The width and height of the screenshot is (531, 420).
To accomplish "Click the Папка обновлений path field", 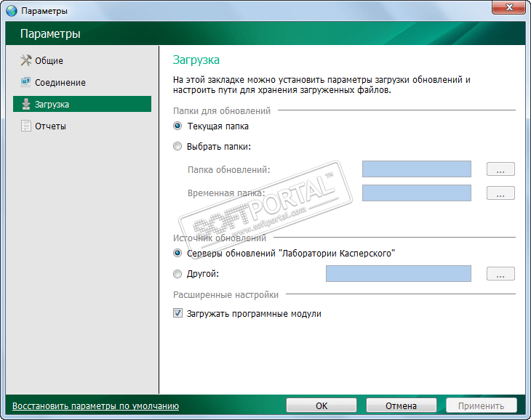I will coord(417,169).
